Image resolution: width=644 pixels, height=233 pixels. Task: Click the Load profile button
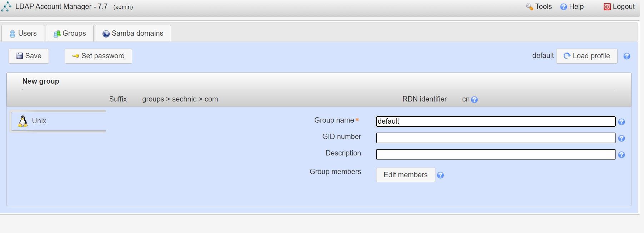click(586, 56)
